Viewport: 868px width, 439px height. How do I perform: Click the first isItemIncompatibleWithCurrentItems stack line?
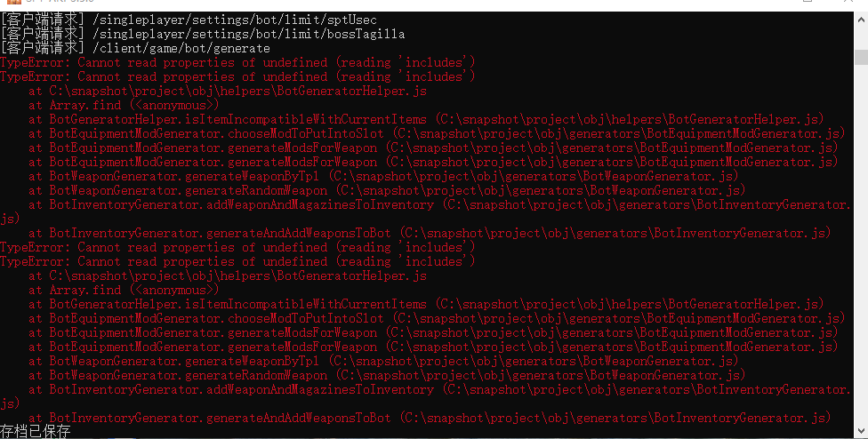[x=426, y=119]
